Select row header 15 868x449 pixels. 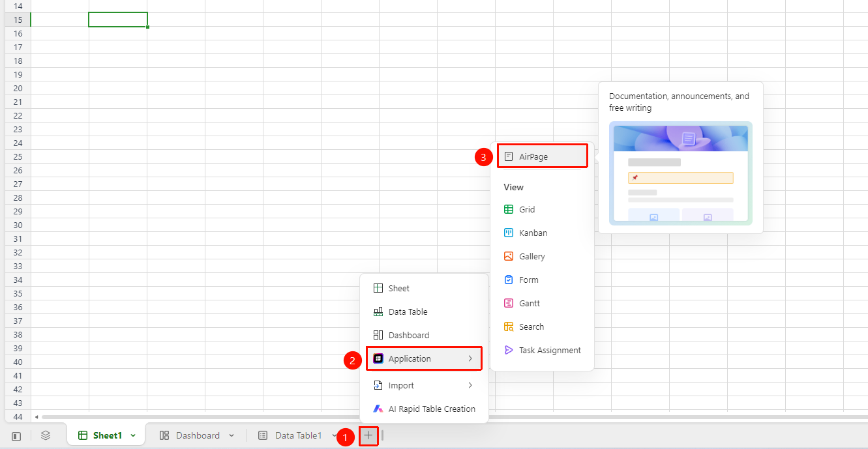[18, 20]
